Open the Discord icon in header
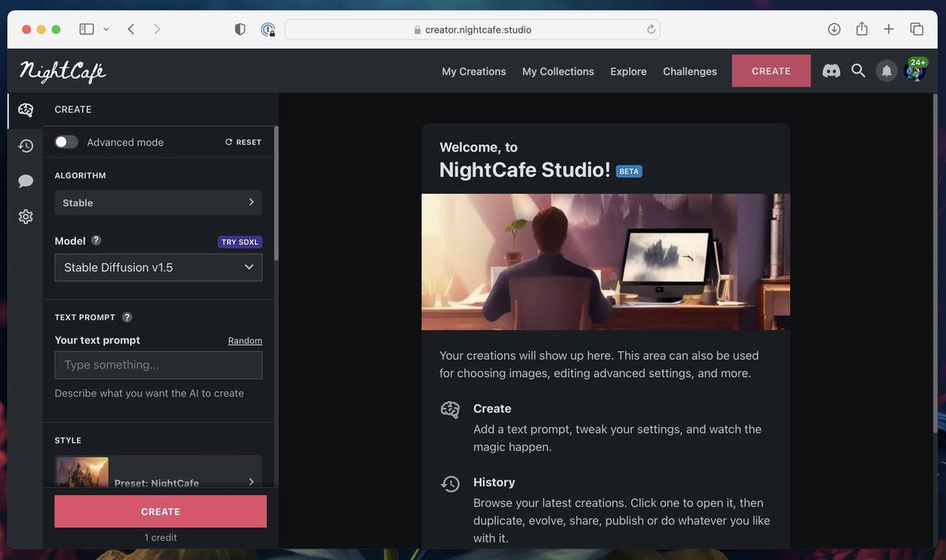 831,71
